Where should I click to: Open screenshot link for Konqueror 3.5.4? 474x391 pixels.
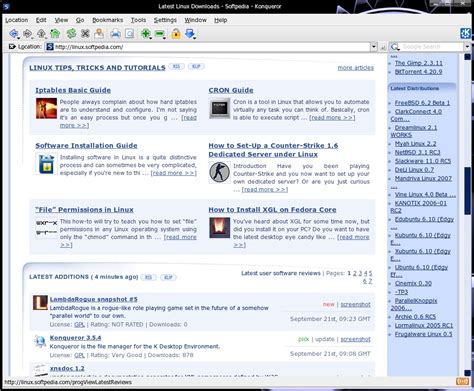(355, 339)
